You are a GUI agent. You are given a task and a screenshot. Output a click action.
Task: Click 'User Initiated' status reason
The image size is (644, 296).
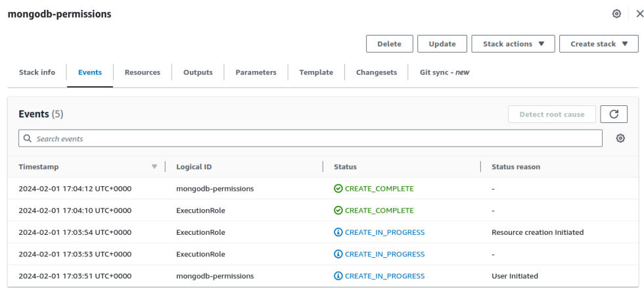pos(515,276)
